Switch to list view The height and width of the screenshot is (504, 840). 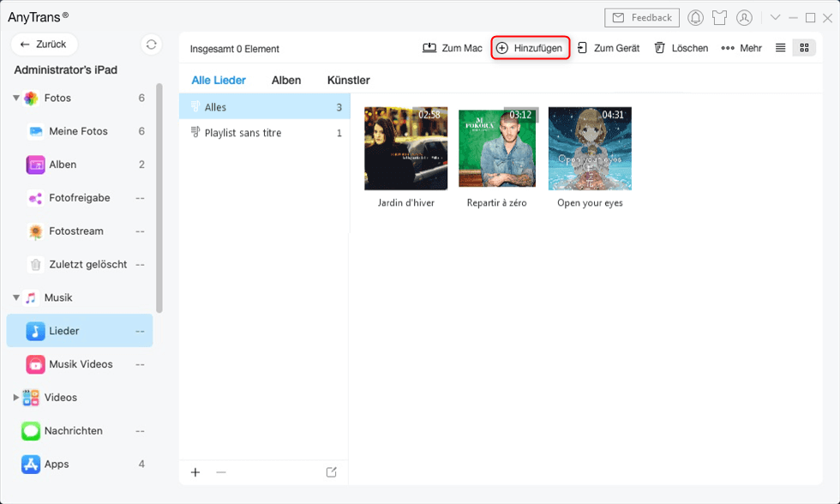[780, 48]
